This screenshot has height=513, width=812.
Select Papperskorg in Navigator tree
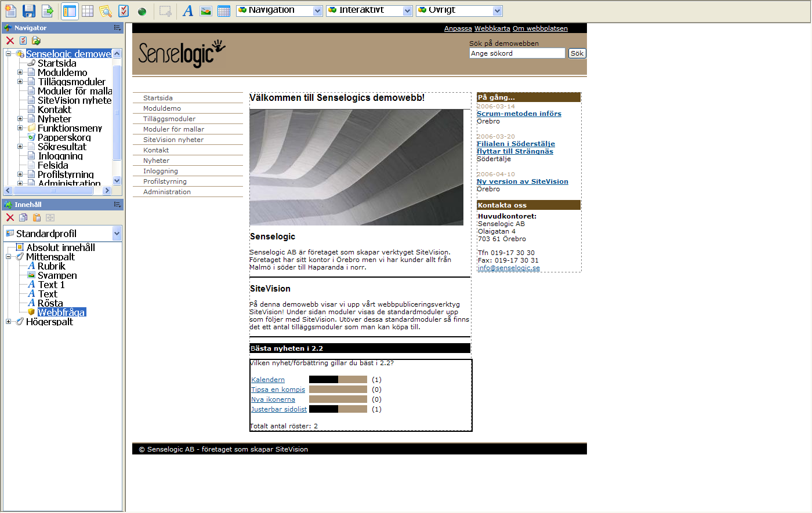coord(64,137)
